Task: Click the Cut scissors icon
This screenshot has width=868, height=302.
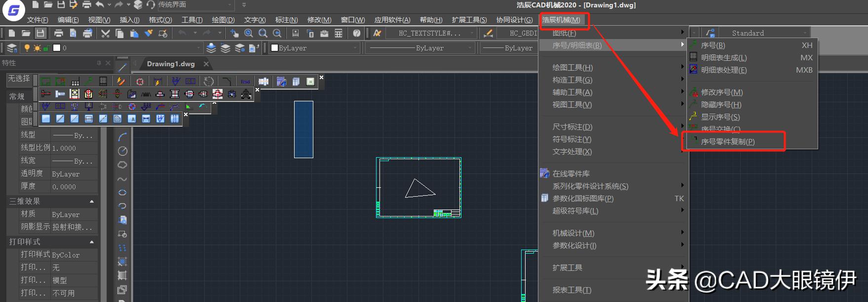Action: click(105, 33)
